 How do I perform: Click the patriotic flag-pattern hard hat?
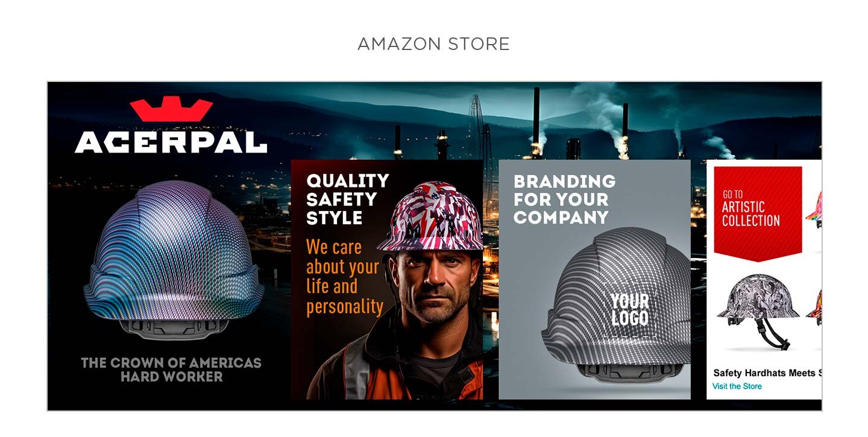[x=430, y=216]
